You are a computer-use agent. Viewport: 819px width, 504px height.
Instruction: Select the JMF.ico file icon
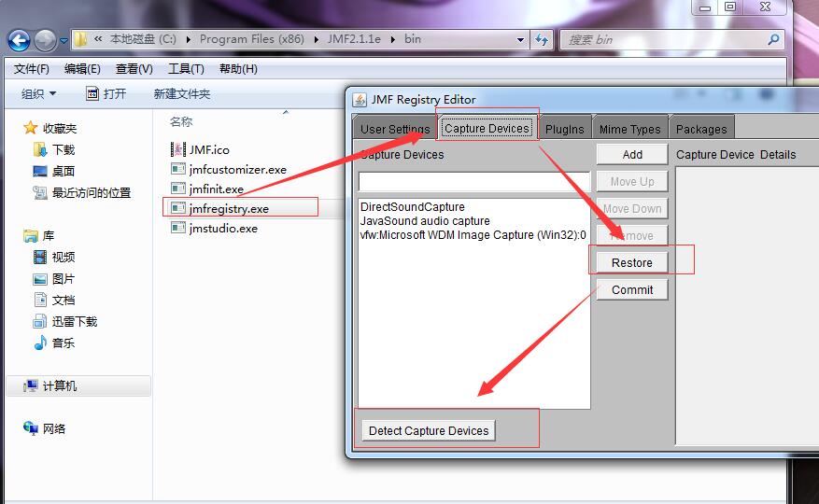point(178,149)
